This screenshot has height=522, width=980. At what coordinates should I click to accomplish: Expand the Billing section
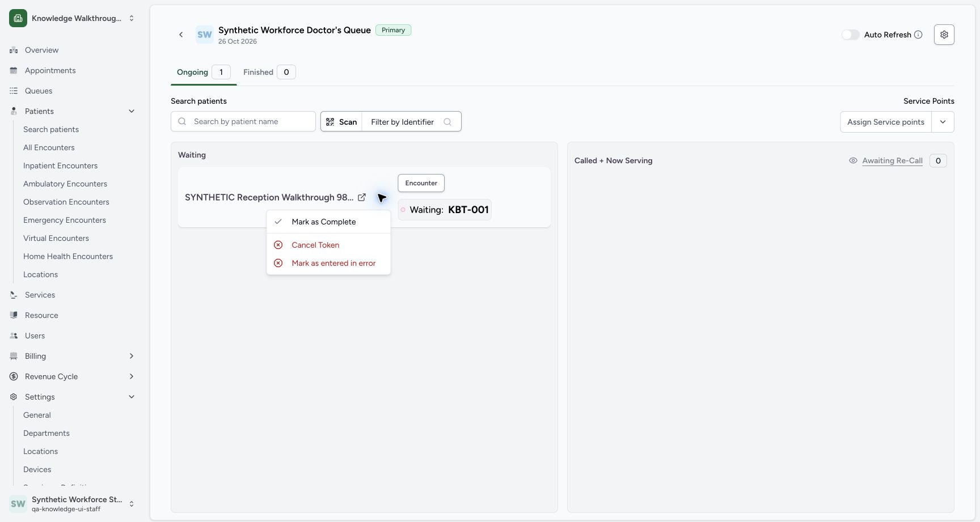(x=73, y=356)
